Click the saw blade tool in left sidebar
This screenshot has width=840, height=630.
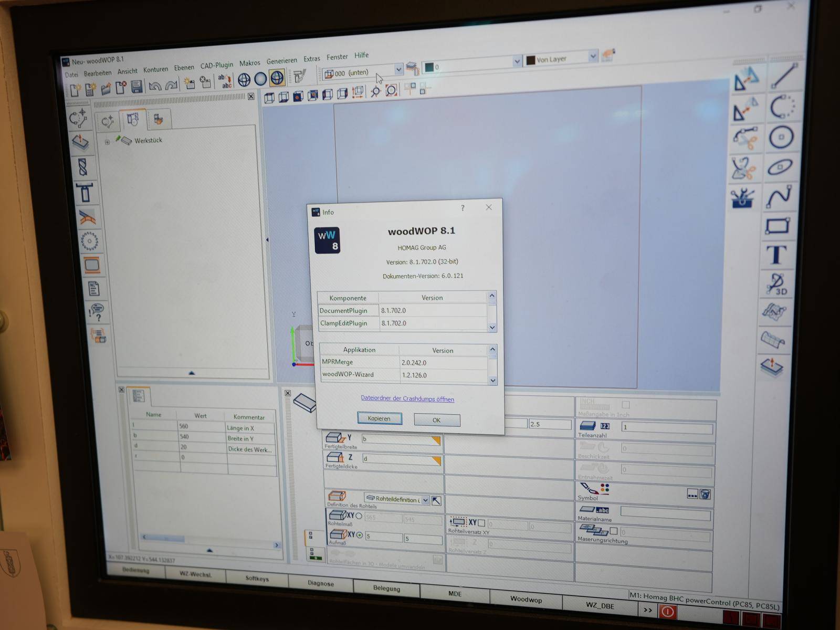click(x=89, y=241)
